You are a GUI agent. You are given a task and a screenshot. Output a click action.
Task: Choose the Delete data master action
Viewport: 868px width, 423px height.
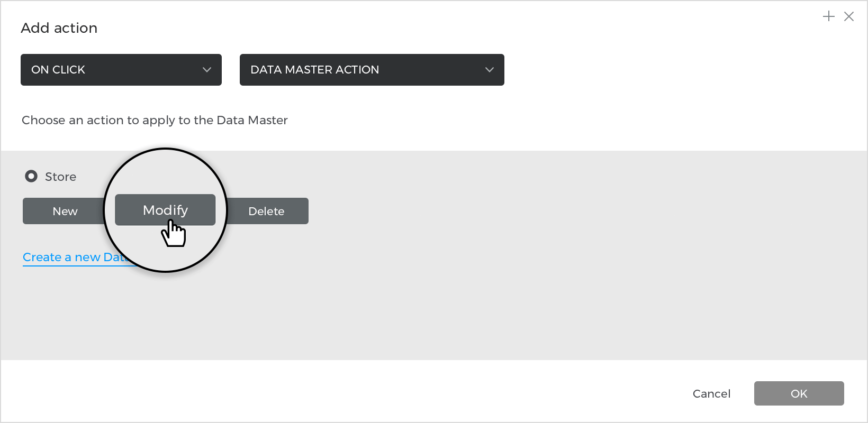pyautogui.click(x=267, y=211)
